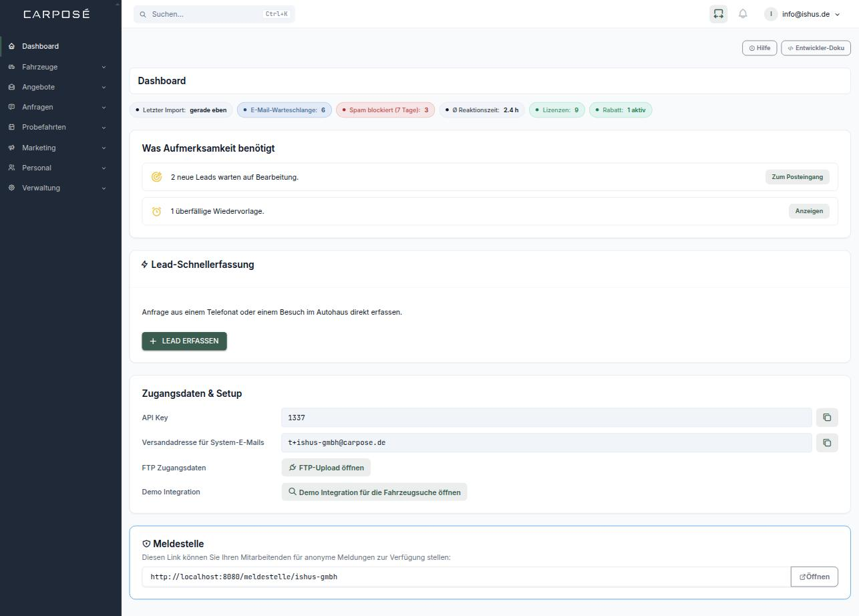The width and height of the screenshot is (859, 616).
Task: Click the Spam blockiert status chip
Action: [x=385, y=110]
